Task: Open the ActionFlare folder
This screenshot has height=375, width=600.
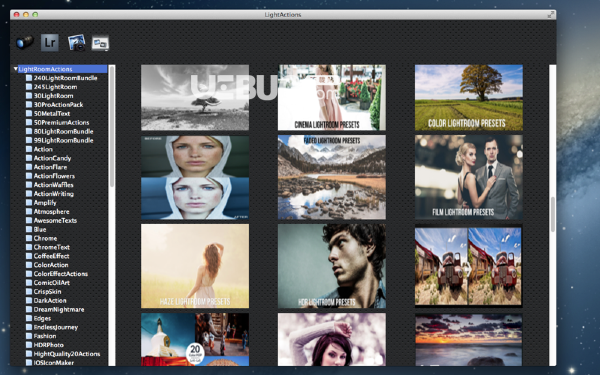Action: point(46,167)
